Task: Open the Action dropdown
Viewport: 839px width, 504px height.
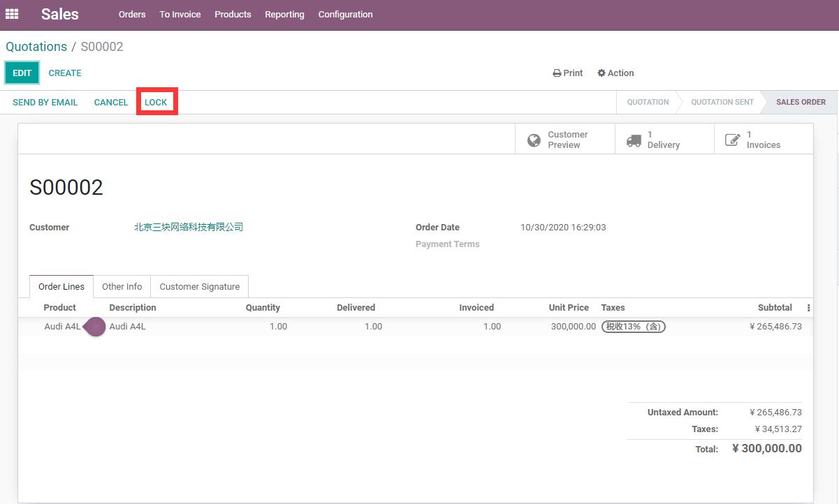Action: (615, 73)
